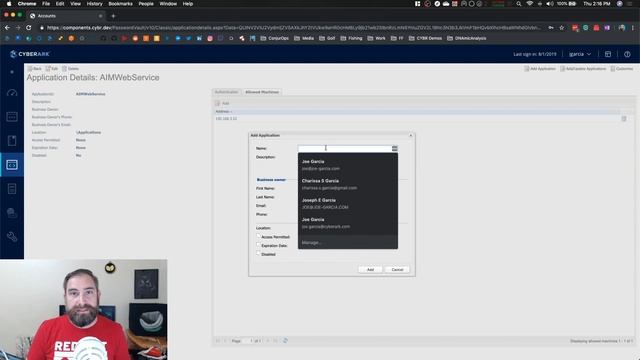Click the Customize toolbar button
Viewport: 640px width, 360px height.
622,69
